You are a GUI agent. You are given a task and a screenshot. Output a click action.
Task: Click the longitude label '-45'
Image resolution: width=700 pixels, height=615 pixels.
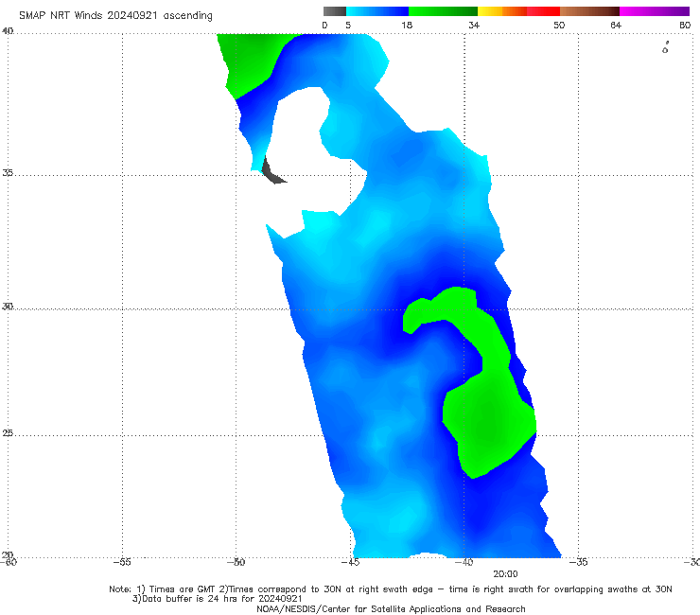click(x=350, y=562)
